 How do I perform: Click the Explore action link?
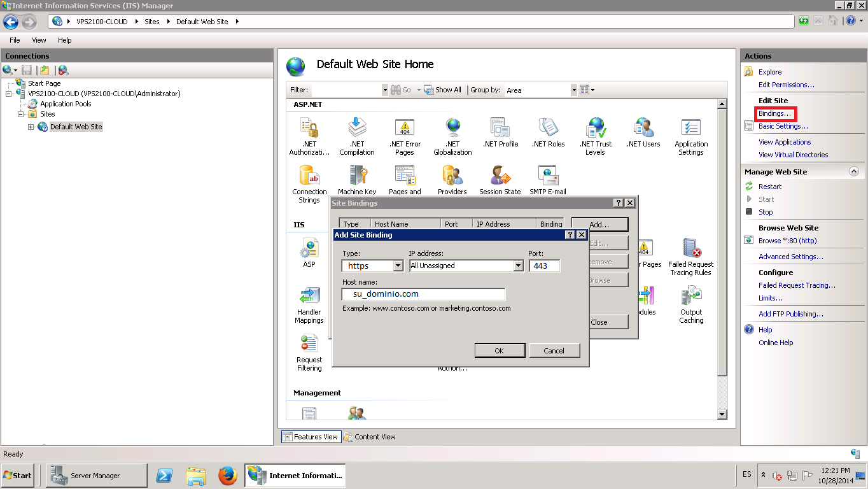point(770,72)
